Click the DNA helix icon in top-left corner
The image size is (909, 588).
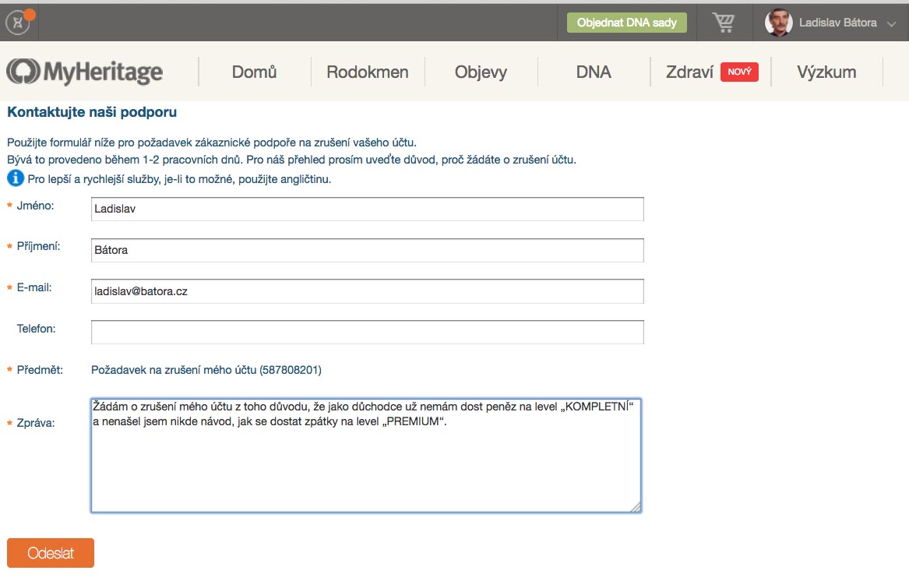coord(18,23)
